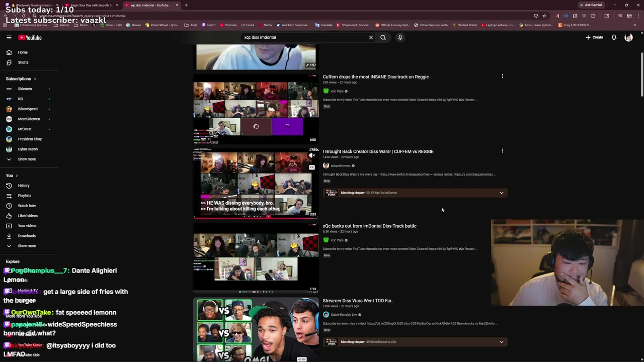
Task: Clear the search box with the X
Action: (371, 37)
